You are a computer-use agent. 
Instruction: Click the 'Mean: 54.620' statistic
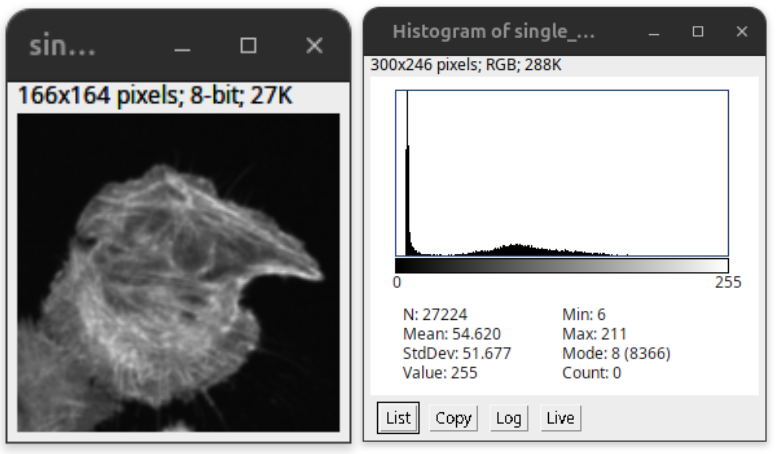coord(452,334)
